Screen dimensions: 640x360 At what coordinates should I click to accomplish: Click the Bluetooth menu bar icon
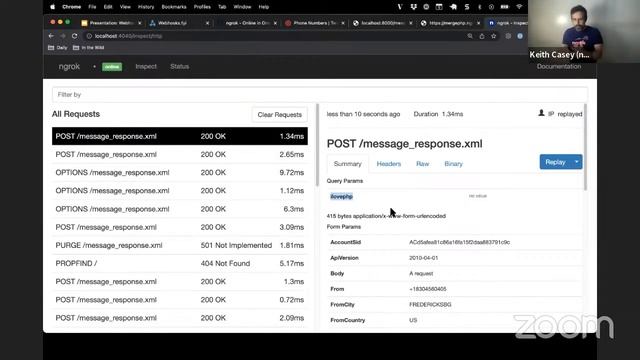point(480,7)
